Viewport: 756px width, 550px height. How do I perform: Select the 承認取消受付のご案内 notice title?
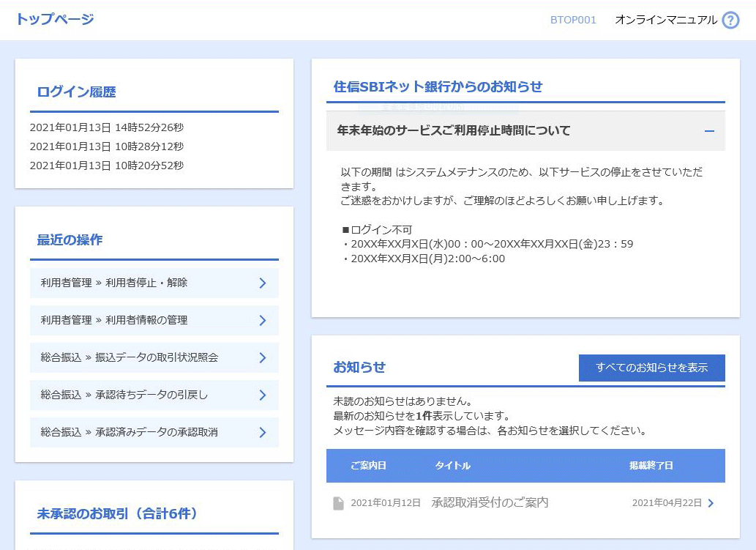490,503
